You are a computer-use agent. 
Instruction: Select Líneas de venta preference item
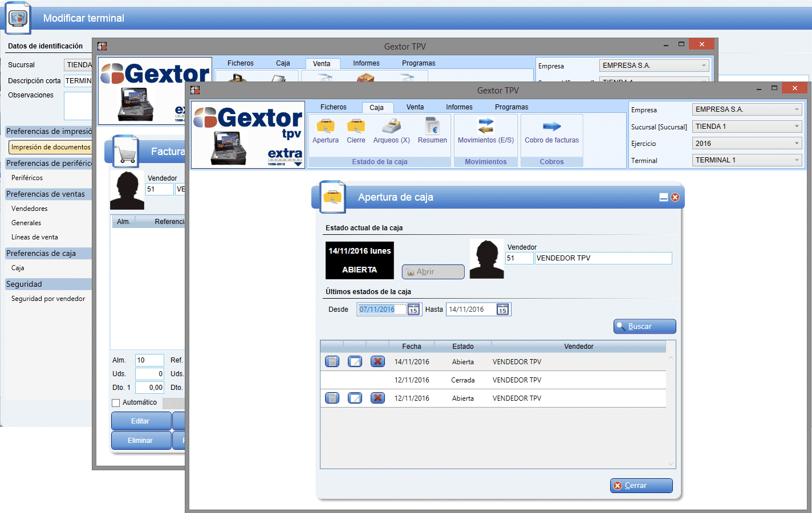[34, 237]
